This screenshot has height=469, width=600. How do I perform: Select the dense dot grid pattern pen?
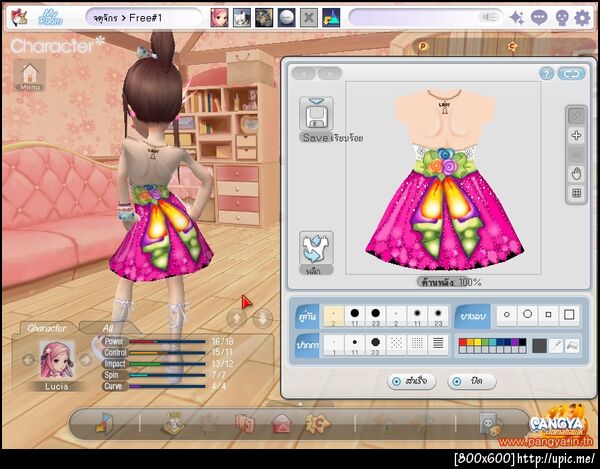(417, 345)
